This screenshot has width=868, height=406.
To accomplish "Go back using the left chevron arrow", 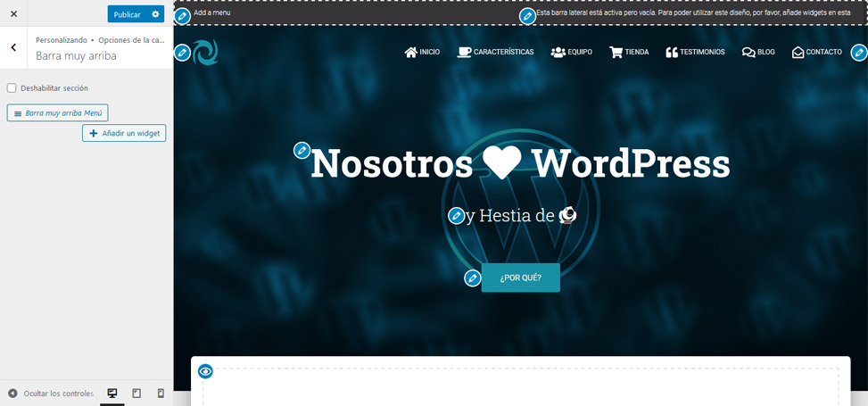I will 13,47.
